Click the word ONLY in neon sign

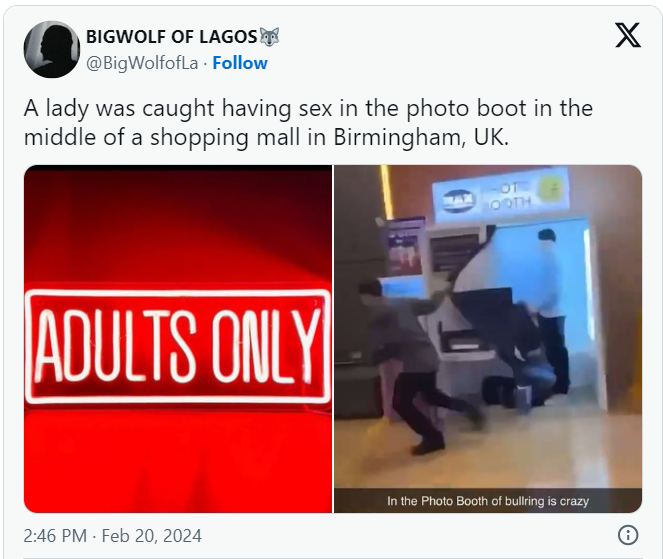click(265, 346)
